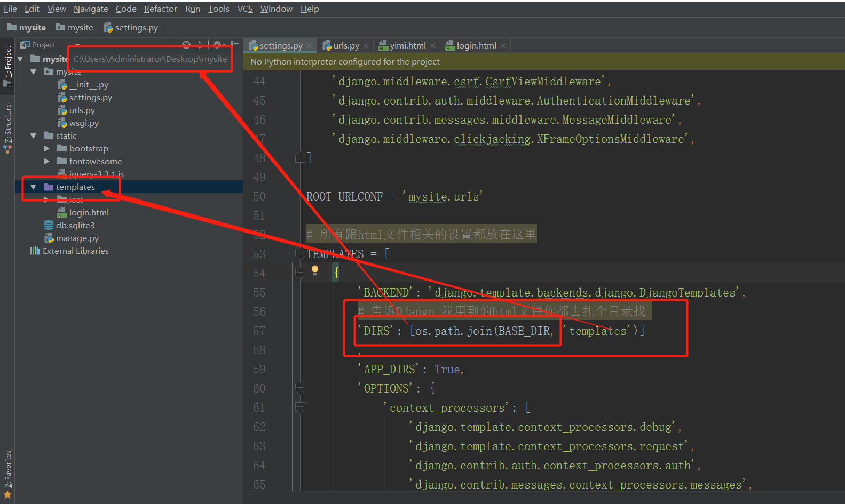Screen dimensions: 845x504
Task: Collapse the templates folder
Action: (34, 187)
